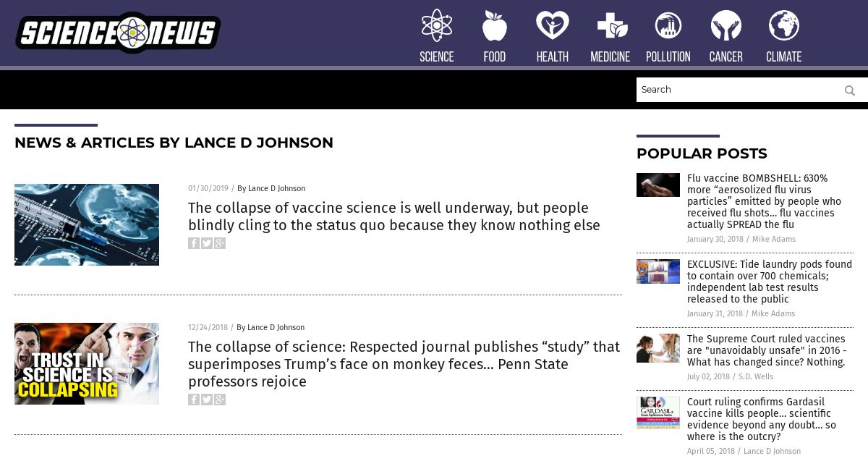Open 'collapse of vaccine science' article headline
Screen dimensions: 868x456
[x=394, y=216]
